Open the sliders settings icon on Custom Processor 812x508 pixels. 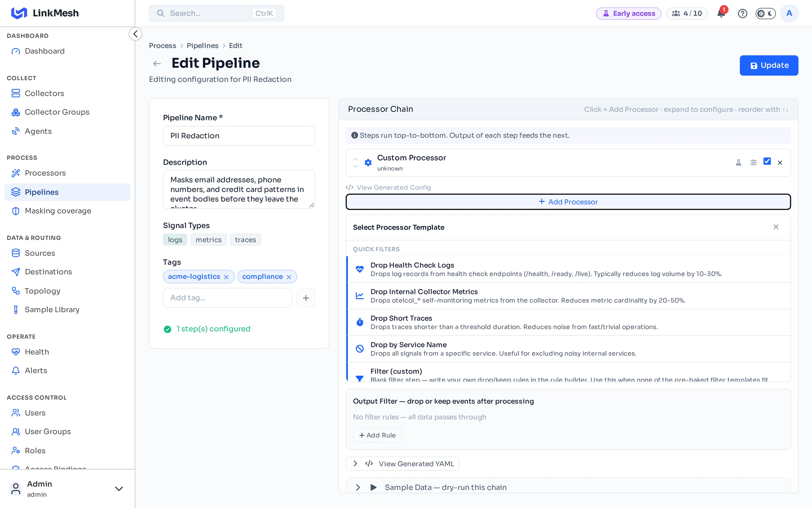pos(753,163)
